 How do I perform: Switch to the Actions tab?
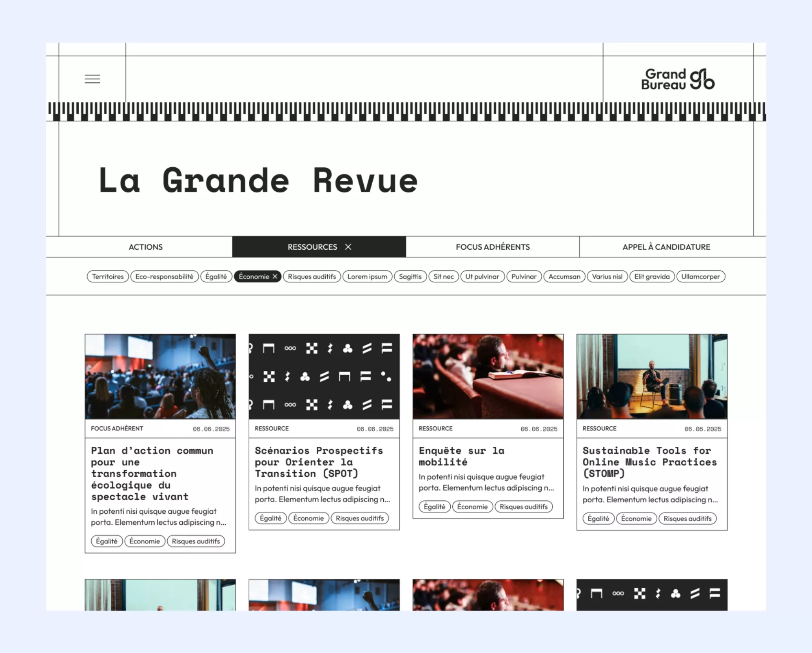[x=145, y=247]
